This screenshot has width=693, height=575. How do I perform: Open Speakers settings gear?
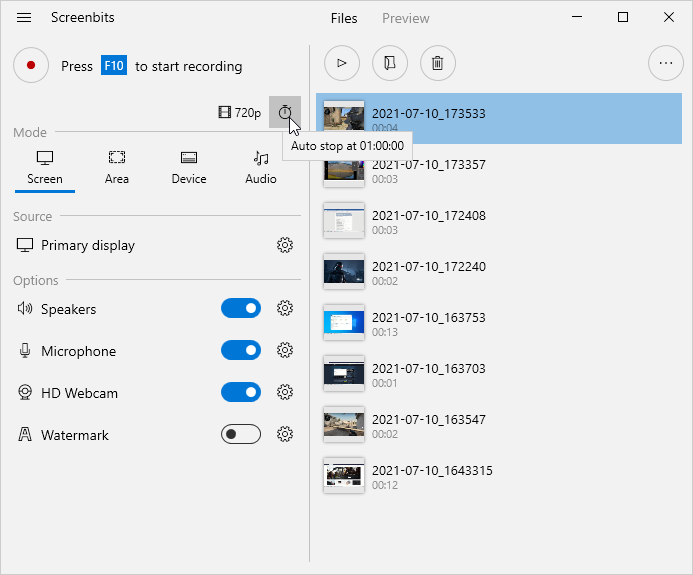pyautogui.click(x=285, y=308)
